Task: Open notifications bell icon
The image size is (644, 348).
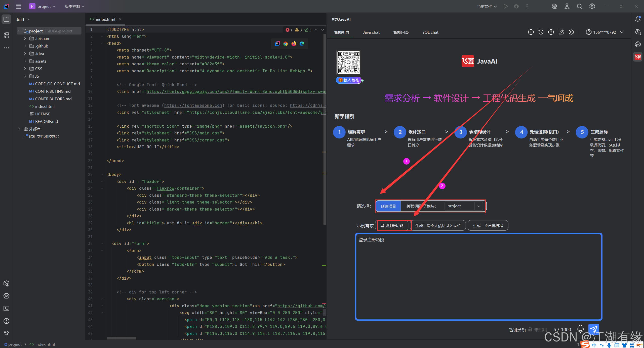Action: 638,19
